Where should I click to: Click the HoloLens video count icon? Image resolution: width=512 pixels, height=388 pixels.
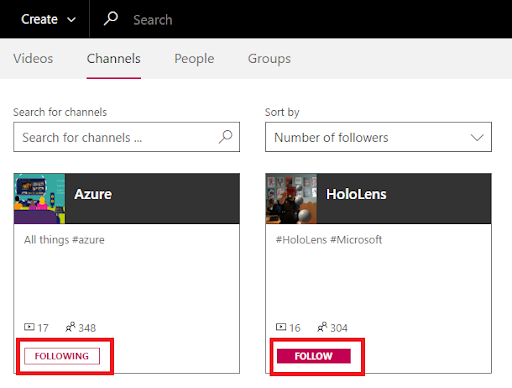[x=281, y=327]
